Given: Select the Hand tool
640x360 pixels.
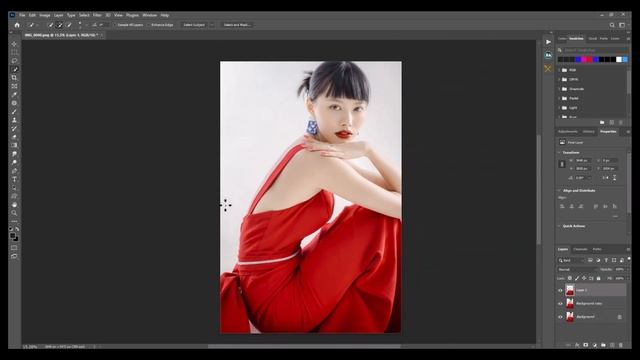Looking at the screenshot, I should [x=14, y=204].
